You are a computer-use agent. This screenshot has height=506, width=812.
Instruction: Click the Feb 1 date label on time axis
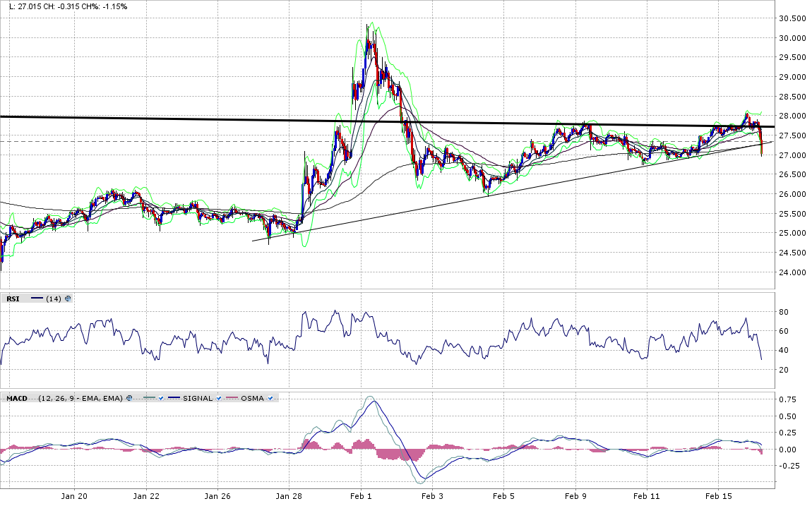(x=361, y=496)
